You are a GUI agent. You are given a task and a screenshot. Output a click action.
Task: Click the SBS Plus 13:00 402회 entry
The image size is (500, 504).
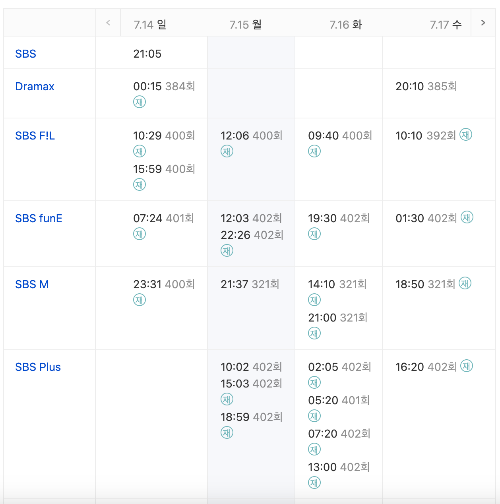click(x=339, y=467)
